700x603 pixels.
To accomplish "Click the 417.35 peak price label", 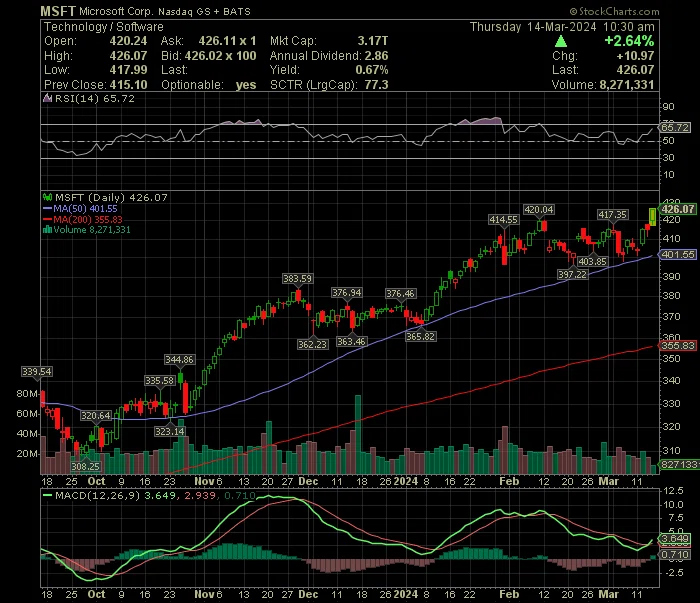I will [x=612, y=215].
